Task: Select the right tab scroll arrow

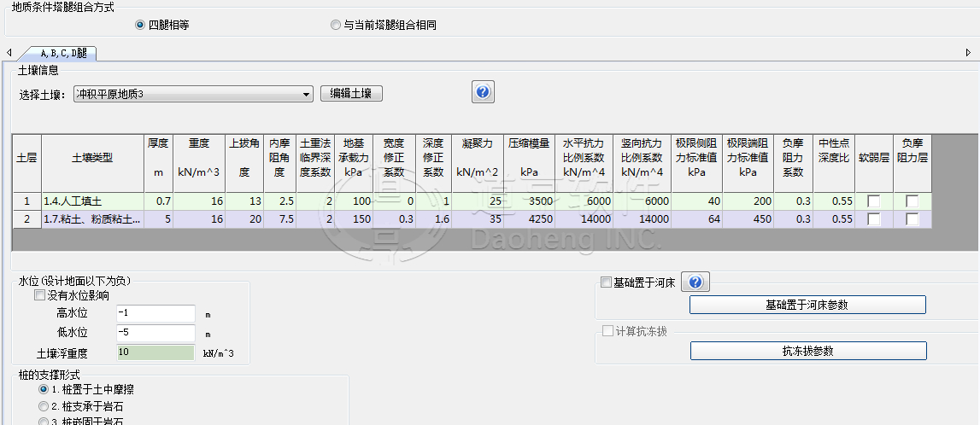Action: (968, 53)
